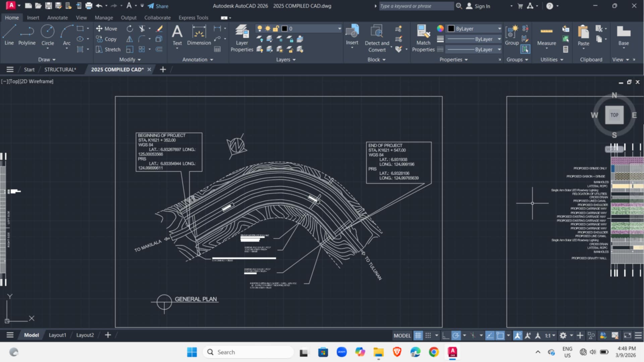This screenshot has height=362, width=644.
Task: Activate the Arc drawing tool
Action: [x=66, y=36]
